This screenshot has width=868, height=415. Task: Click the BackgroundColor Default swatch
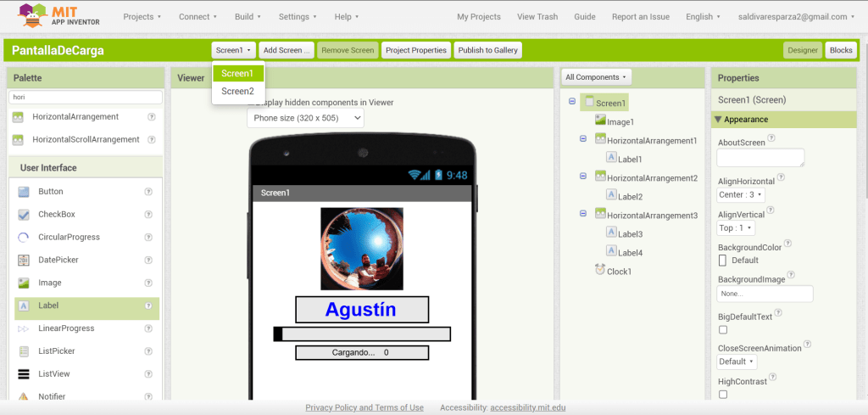723,261
